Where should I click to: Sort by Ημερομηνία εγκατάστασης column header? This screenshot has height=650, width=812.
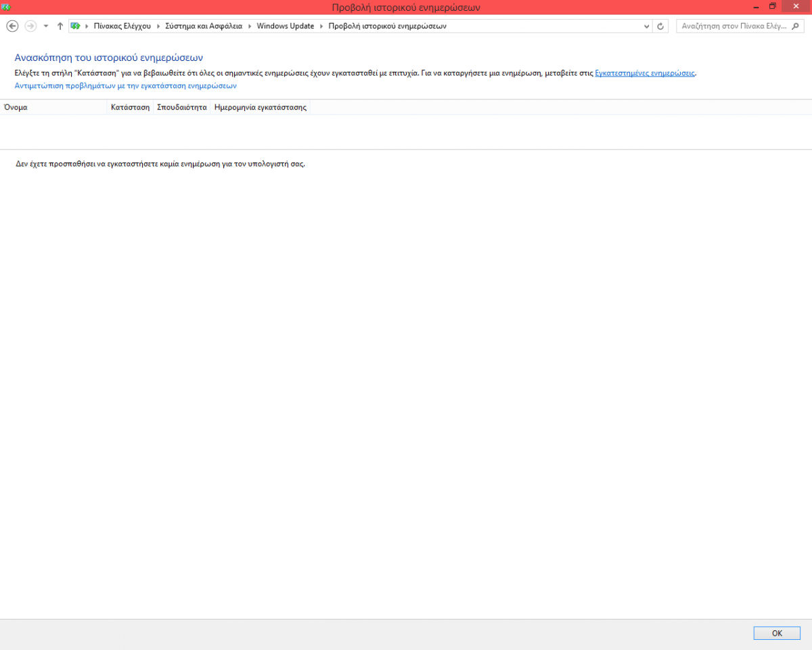(x=261, y=107)
